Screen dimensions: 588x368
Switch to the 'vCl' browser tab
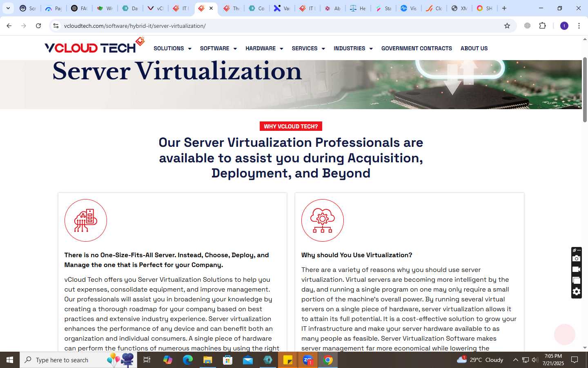(155, 8)
